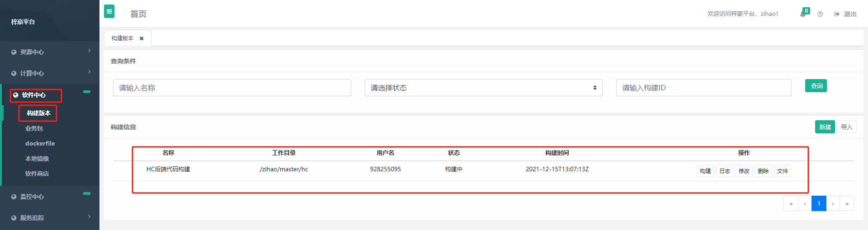Toggle the 监控中心 sidebar menu
The width and height of the screenshot is (868, 230).
pyautogui.click(x=50, y=197)
